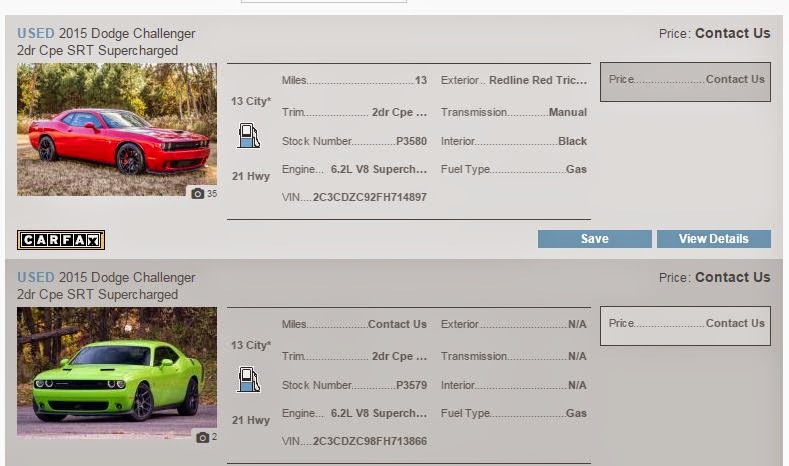The image size is (789, 466).
Task: Open the photo count camera icon showing 2
Action: [202, 437]
